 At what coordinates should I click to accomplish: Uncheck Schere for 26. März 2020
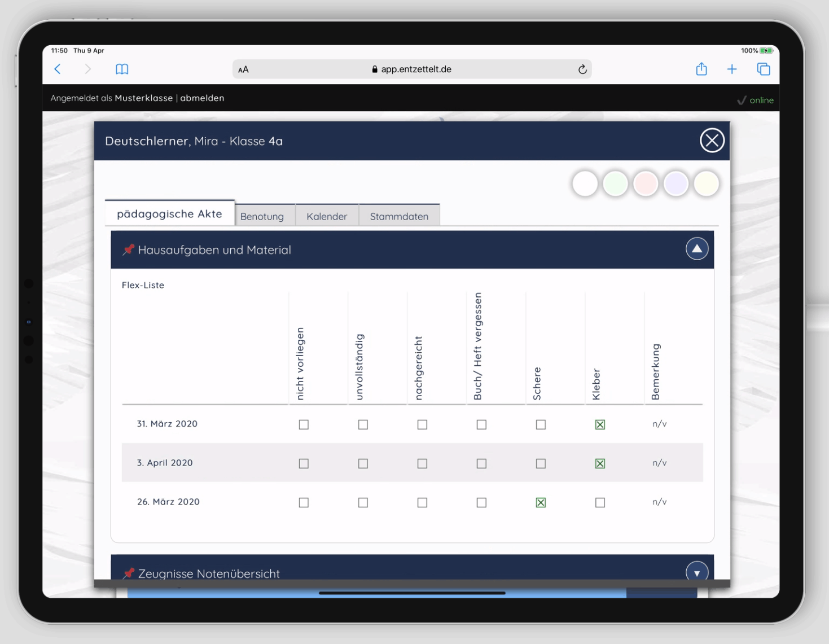[541, 502]
